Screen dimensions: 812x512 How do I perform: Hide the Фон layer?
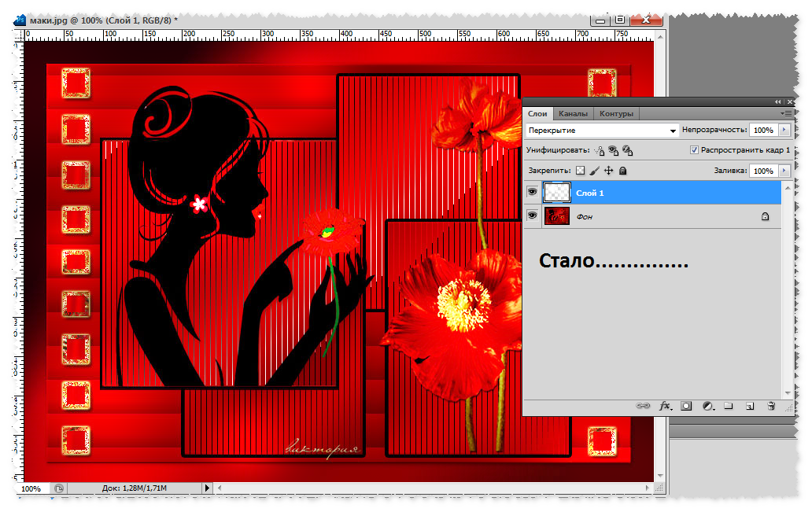pos(532,215)
